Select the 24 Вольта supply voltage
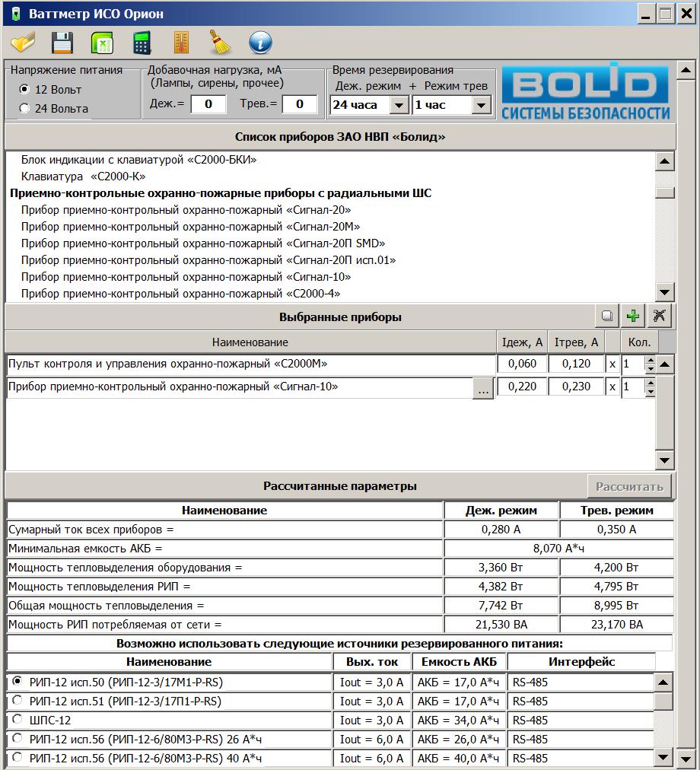 point(24,109)
